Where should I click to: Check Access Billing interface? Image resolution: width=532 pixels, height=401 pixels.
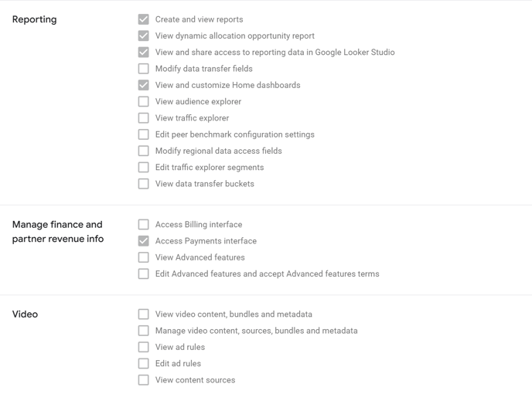(144, 224)
